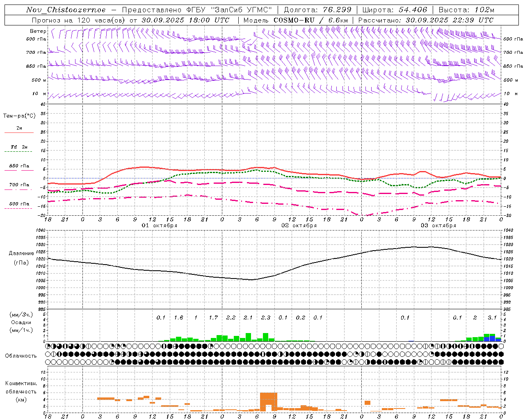Click the tallest orange convective cloud bar

(x=269, y=402)
